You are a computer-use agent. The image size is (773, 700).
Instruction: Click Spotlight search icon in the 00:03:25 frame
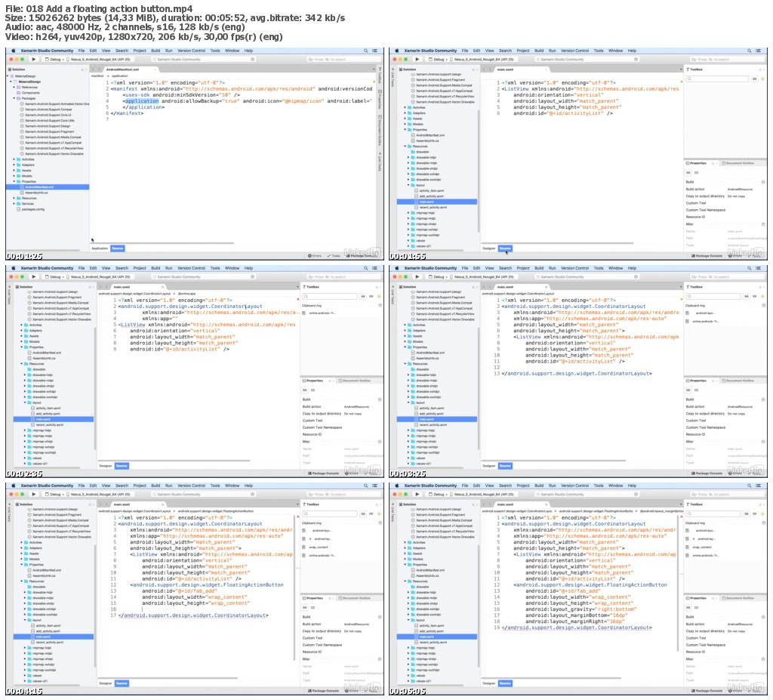coord(750,268)
